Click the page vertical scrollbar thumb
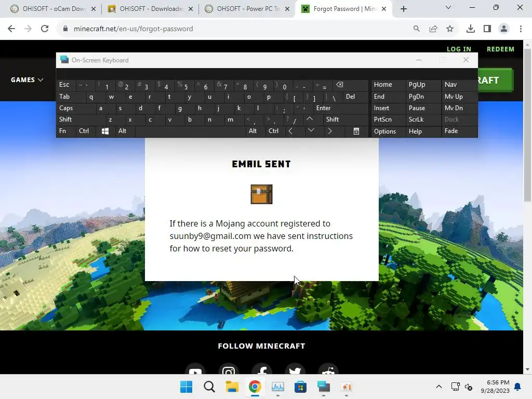532x399 pixels. (x=527, y=125)
